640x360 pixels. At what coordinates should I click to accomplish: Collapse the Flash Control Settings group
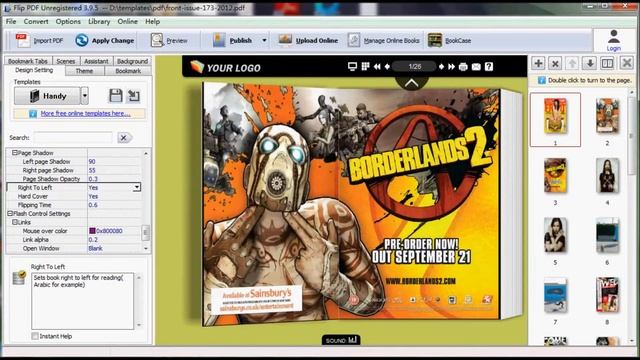point(10,213)
